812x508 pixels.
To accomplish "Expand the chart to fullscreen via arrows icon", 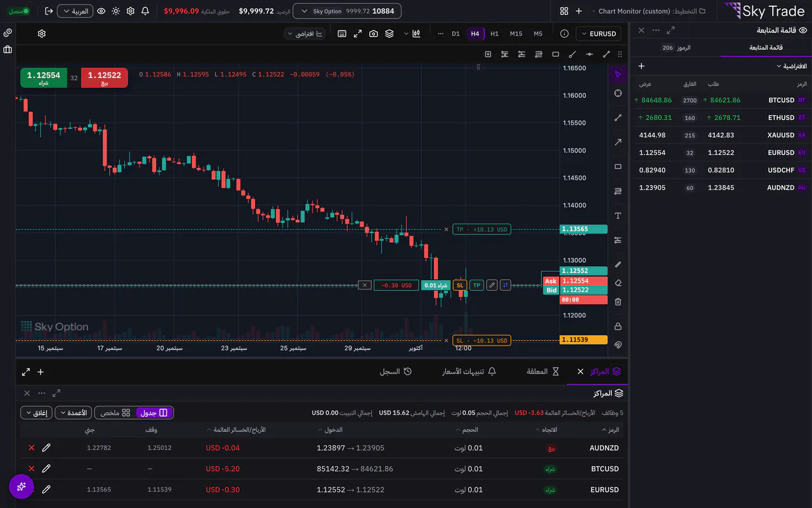I will point(358,34).
